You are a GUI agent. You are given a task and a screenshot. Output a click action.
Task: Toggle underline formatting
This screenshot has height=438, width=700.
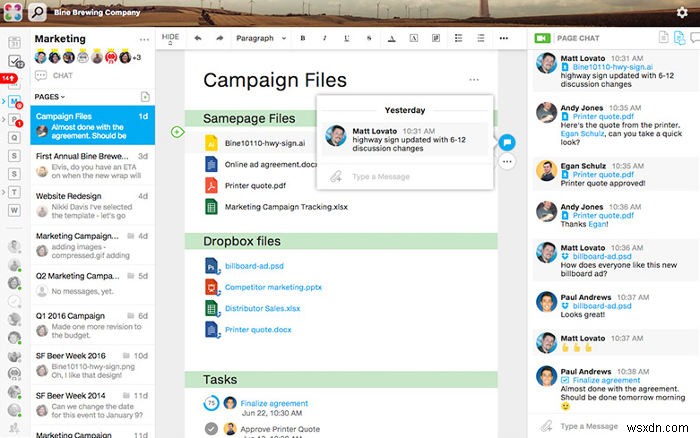[x=347, y=38]
